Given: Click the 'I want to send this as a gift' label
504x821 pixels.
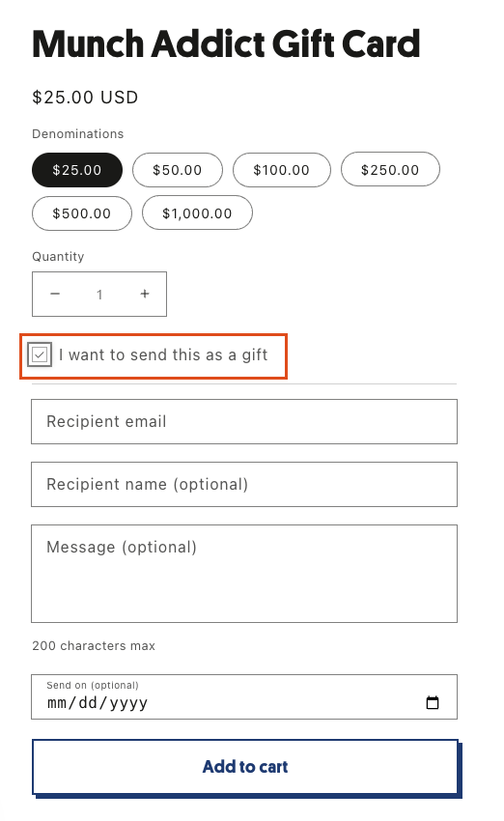Looking at the screenshot, I should [163, 355].
